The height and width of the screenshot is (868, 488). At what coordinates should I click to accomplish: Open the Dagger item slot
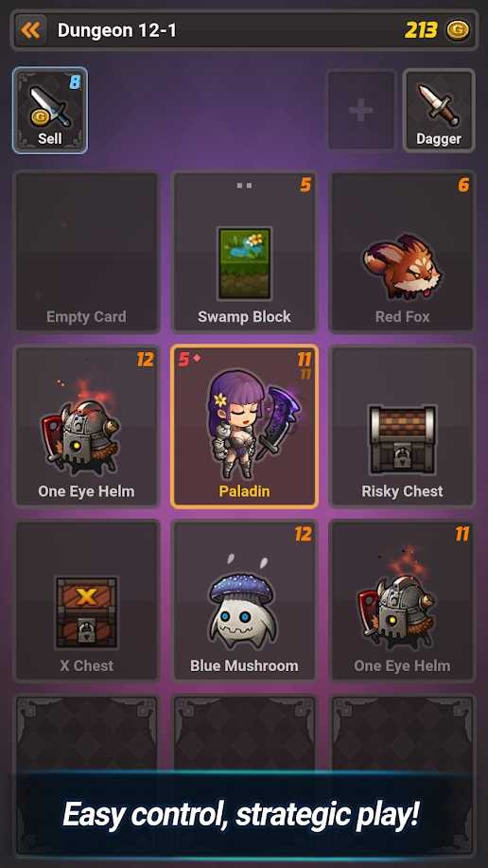[439, 110]
